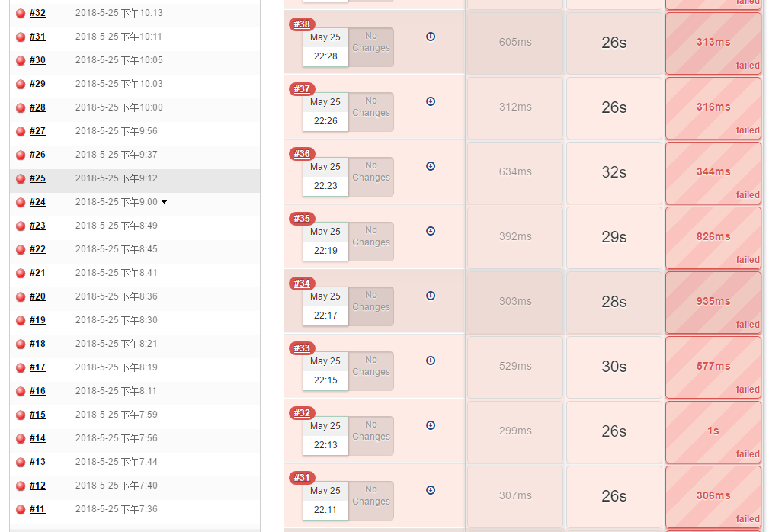
Task: Open the failed 935ms stage cell of build #34
Action: click(713, 302)
